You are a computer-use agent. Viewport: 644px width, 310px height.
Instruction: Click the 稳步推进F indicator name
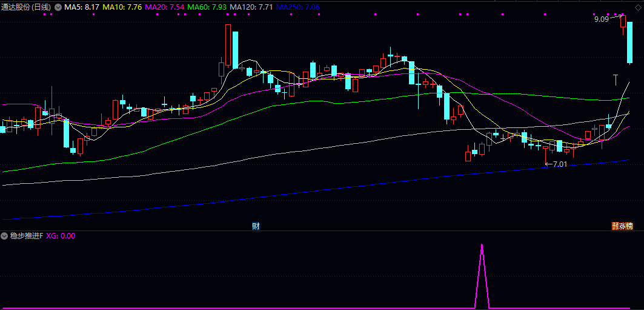tap(27, 236)
